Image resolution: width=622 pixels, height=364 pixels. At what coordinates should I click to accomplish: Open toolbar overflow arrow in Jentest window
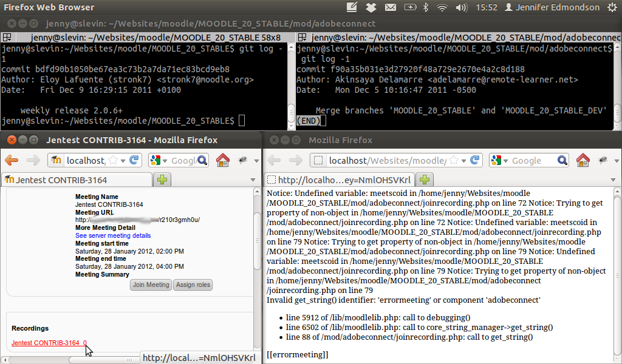click(256, 161)
